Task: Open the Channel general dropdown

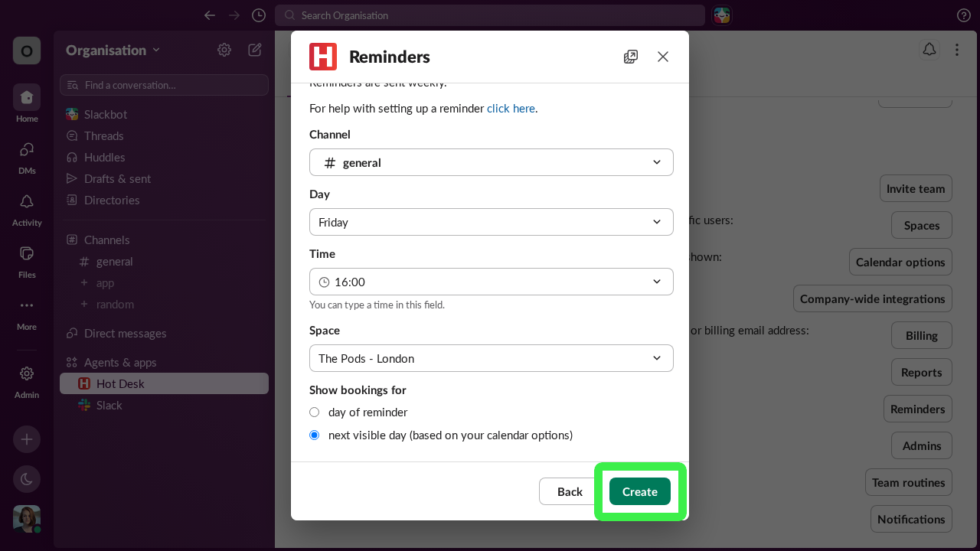Action: point(492,162)
